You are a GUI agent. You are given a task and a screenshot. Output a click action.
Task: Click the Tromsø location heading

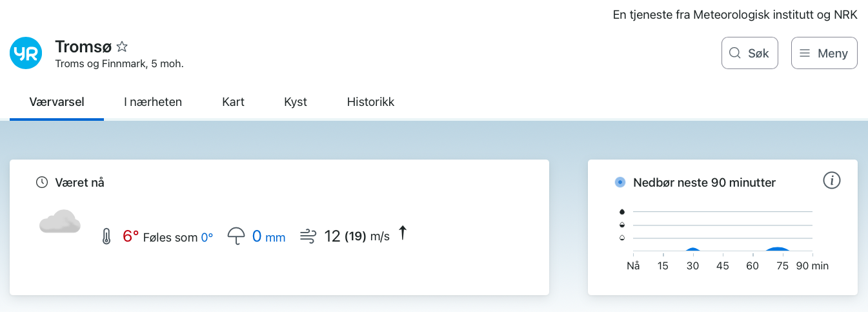(83, 47)
